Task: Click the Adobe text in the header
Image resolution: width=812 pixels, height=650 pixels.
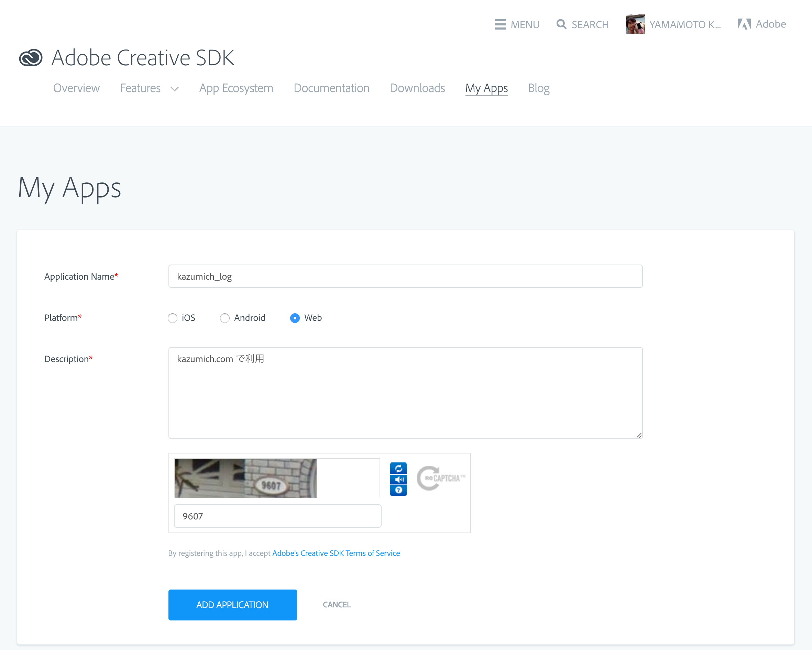Action: point(770,24)
